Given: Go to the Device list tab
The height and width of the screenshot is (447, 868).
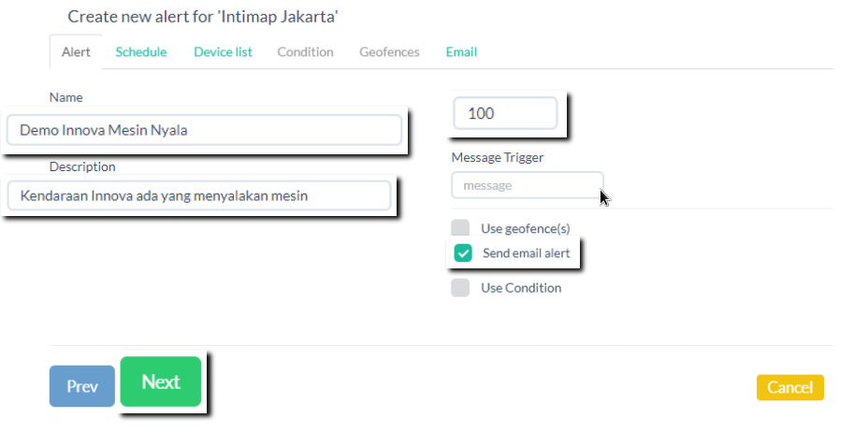Looking at the screenshot, I should pos(223,52).
